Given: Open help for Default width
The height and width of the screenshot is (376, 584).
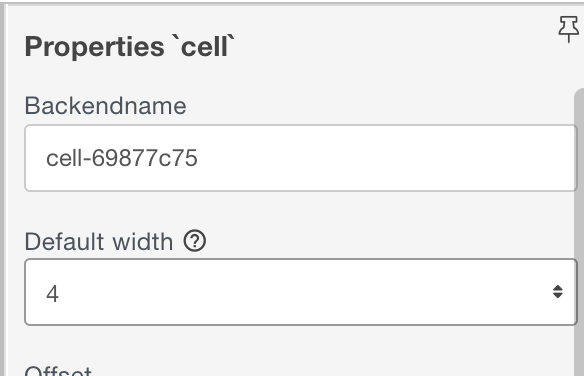Looking at the screenshot, I should pyautogui.click(x=194, y=241).
